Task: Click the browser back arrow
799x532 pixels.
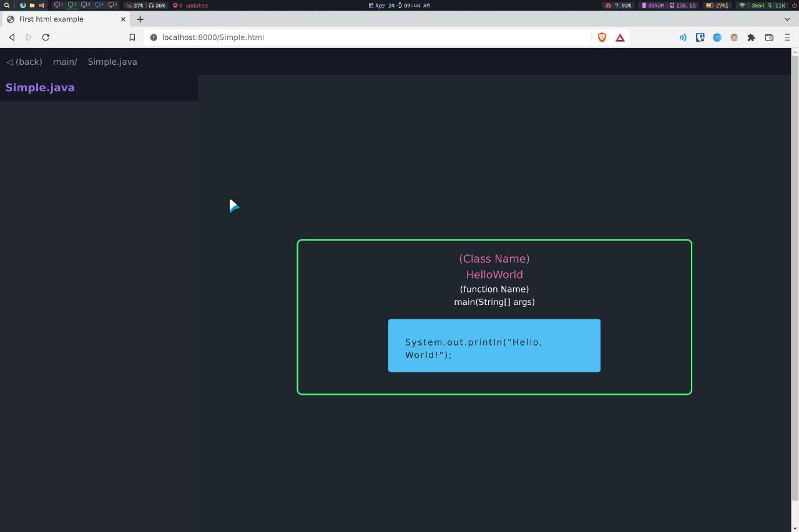Action: [x=11, y=37]
